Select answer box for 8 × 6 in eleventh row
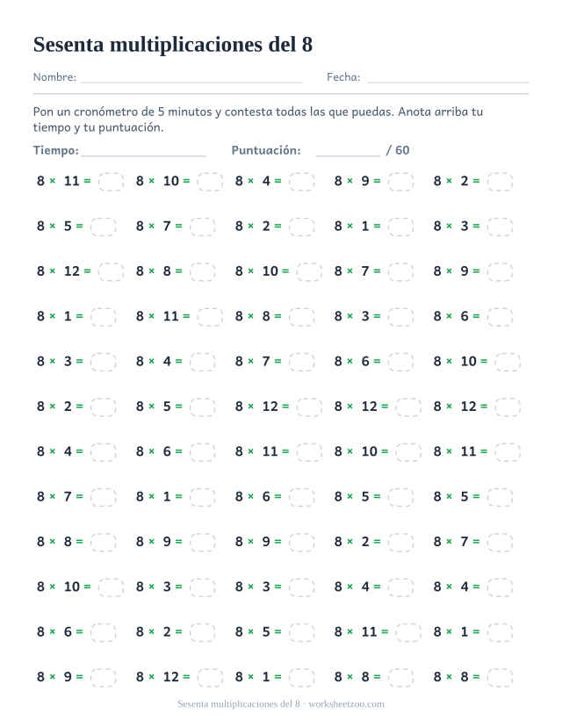This screenshot has height=728, width=562. click(103, 632)
